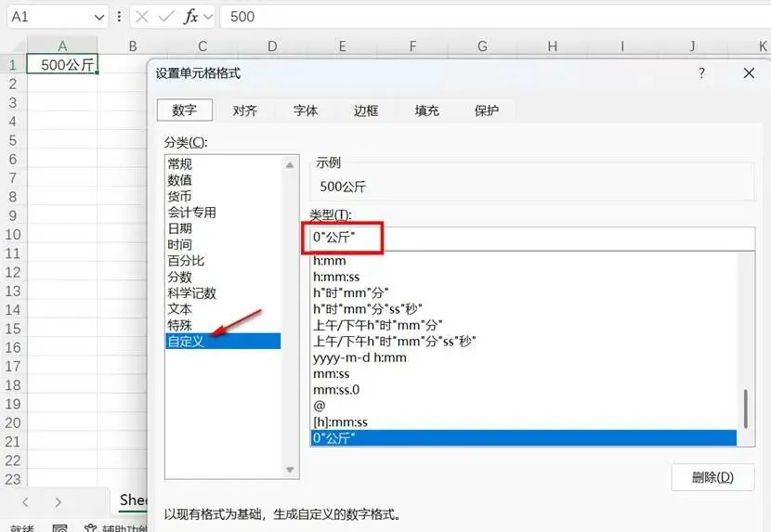Select row 1 header
This screenshot has height=532, width=771.
[13, 65]
